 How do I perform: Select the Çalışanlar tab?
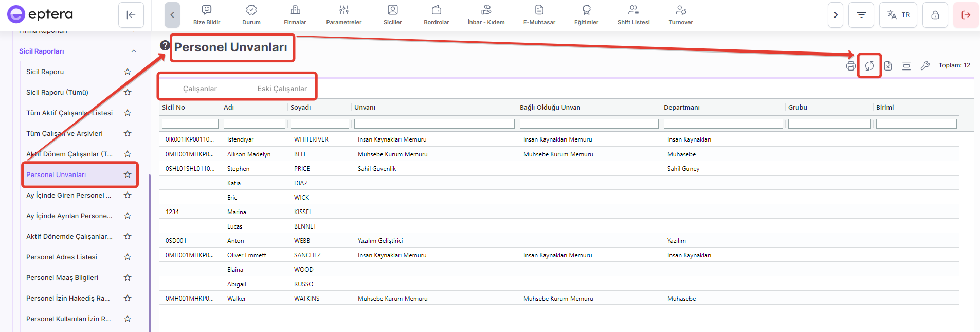[200, 89]
